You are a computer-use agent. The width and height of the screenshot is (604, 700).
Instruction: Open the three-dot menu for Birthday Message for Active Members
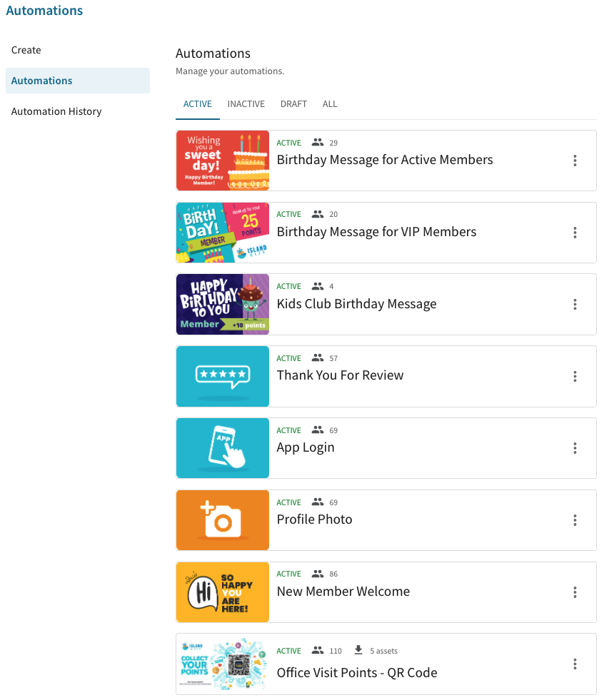575,161
